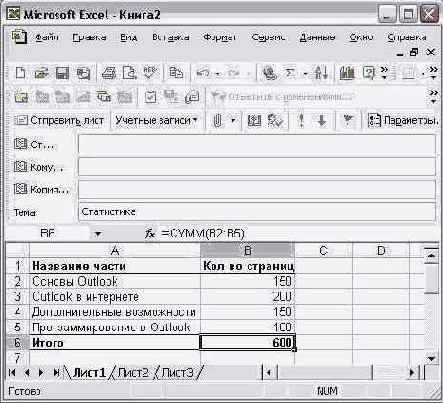Click the horizontal scrollbar right arrow
This screenshot has width=443, height=403.
[x=412, y=373]
